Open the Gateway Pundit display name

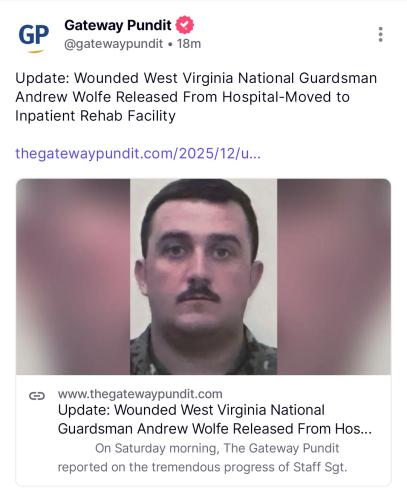coord(118,25)
